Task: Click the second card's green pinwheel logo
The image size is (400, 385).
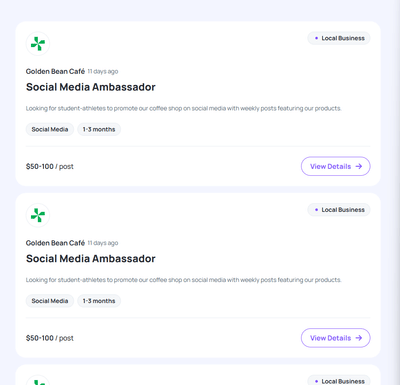Action: pyautogui.click(x=38, y=215)
